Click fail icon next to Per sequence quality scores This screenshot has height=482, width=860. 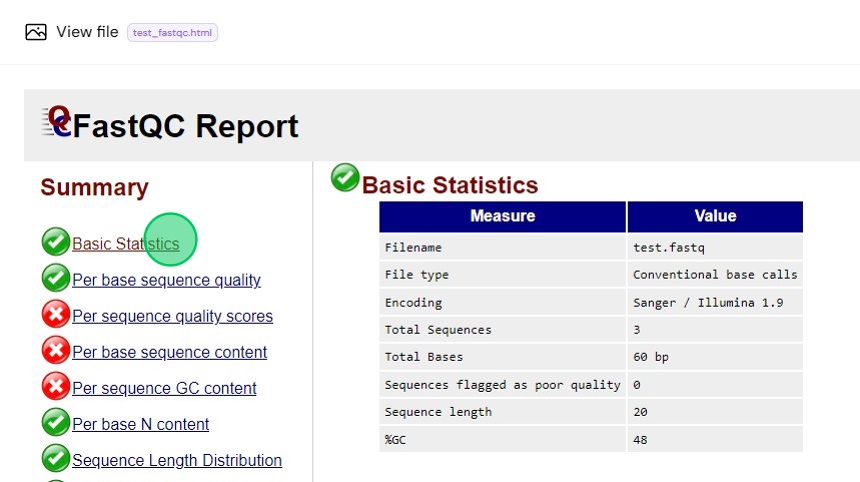pos(55,314)
